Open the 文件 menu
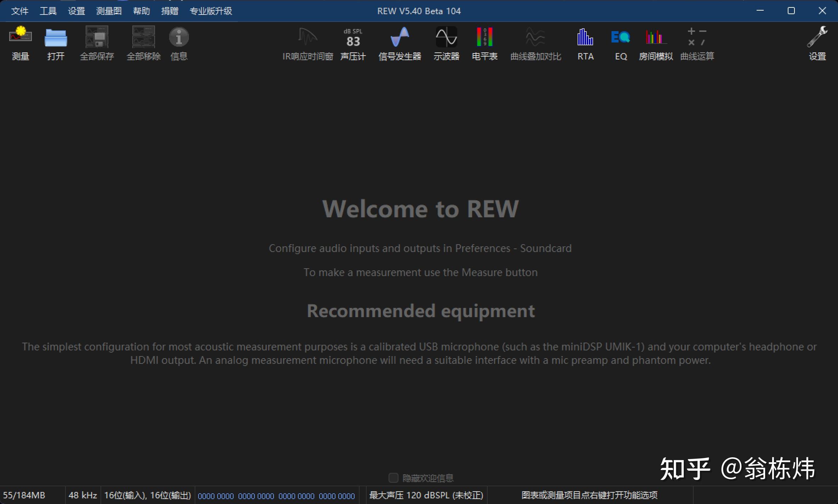The image size is (838, 504). 20,11
